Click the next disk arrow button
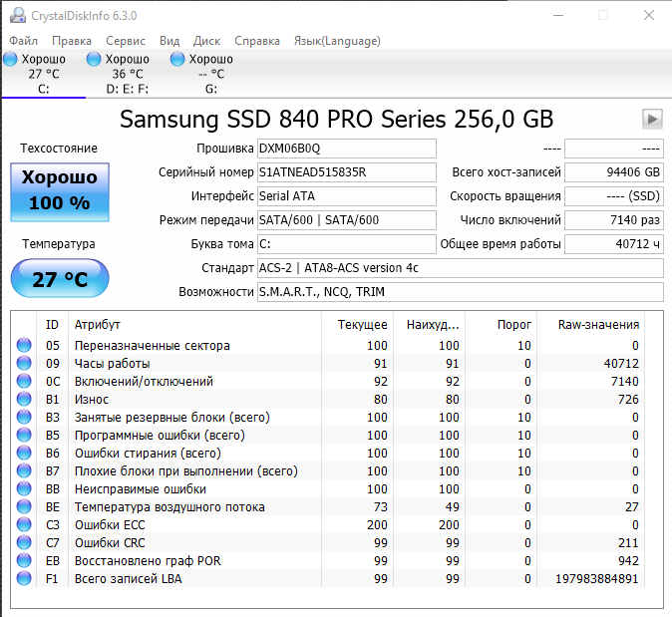The image size is (672, 617). [652, 120]
